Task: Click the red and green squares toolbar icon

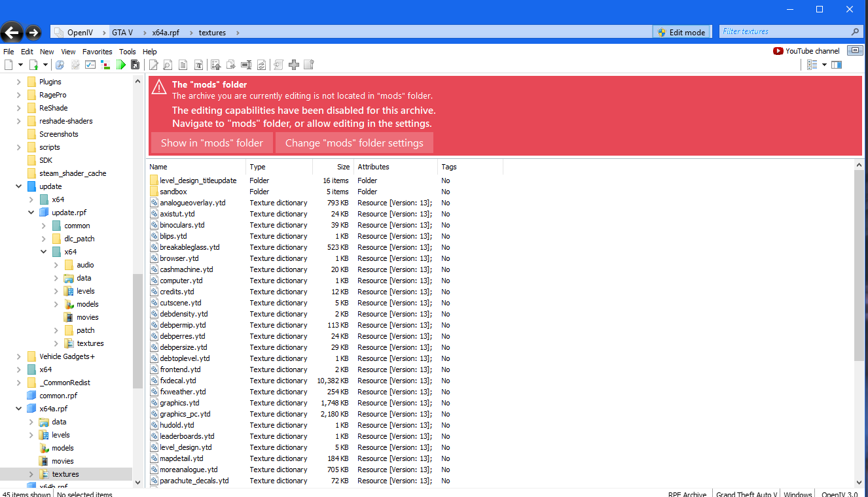Action: 105,65
